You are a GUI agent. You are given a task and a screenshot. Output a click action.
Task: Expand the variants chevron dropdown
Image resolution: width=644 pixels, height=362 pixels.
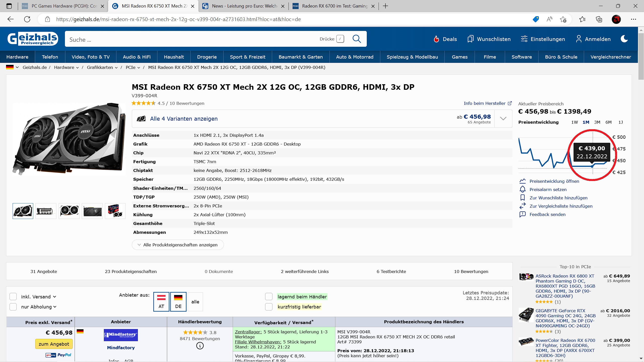pos(503,119)
